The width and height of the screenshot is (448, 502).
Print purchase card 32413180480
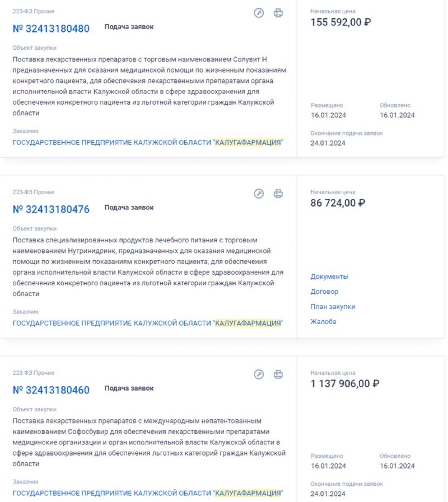[278, 13]
